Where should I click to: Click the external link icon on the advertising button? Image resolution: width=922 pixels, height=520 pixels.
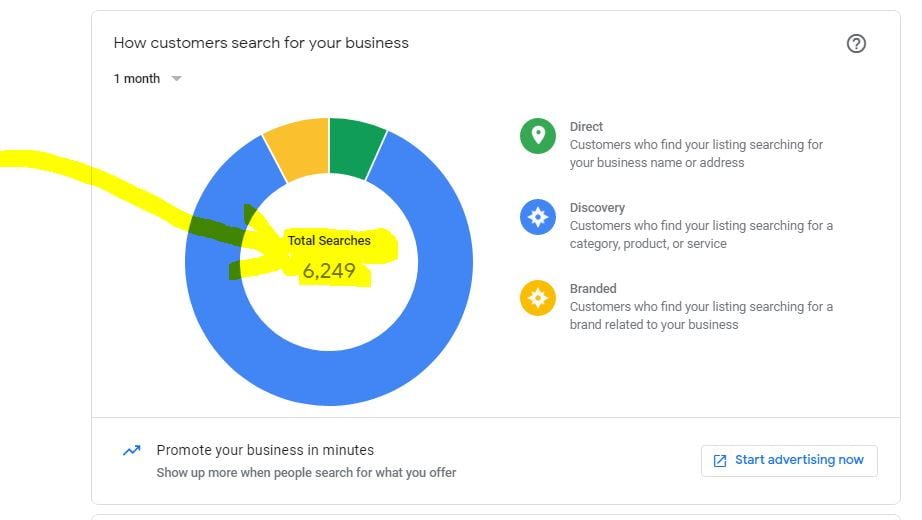point(720,461)
